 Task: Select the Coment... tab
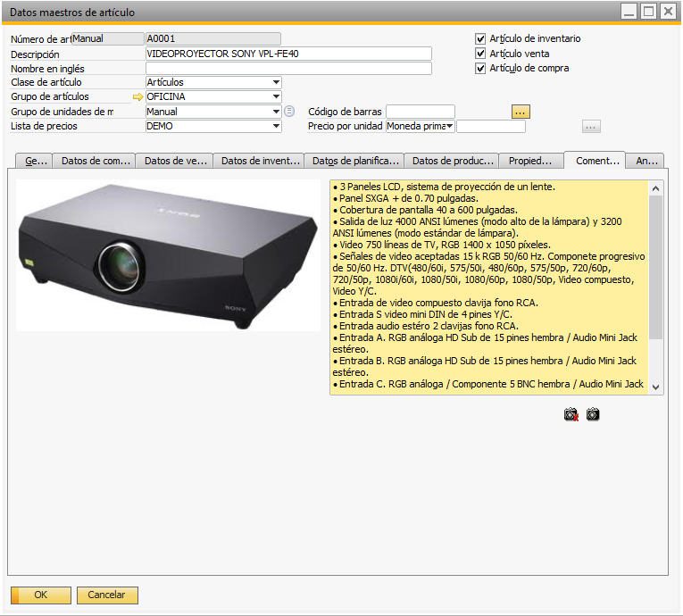(x=595, y=161)
